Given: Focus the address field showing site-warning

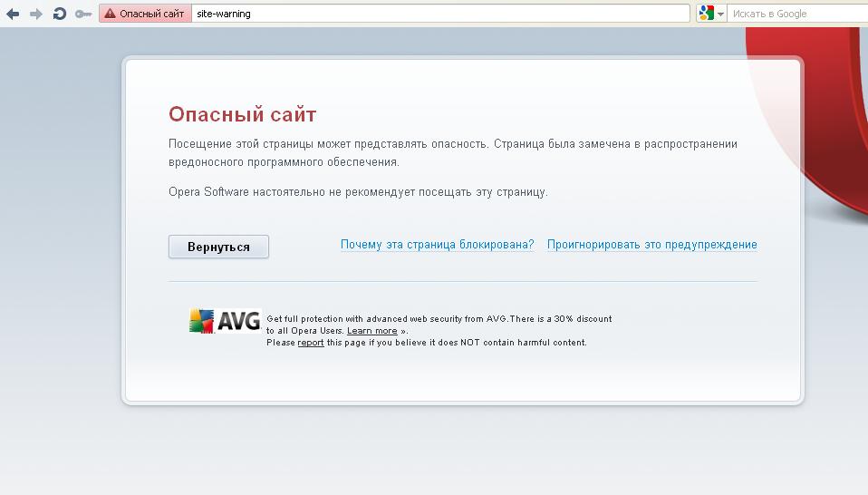Looking at the screenshot, I should pos(440,14).
